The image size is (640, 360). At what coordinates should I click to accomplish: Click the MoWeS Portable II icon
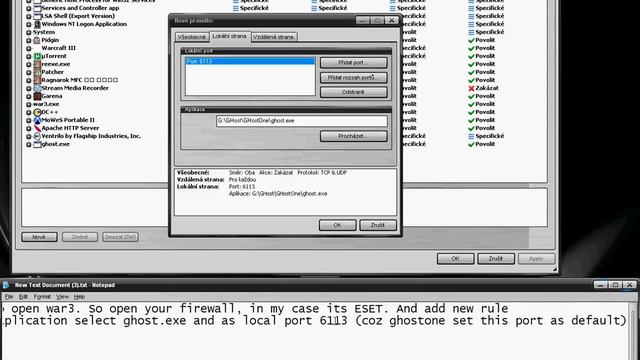tap(37, 120)
